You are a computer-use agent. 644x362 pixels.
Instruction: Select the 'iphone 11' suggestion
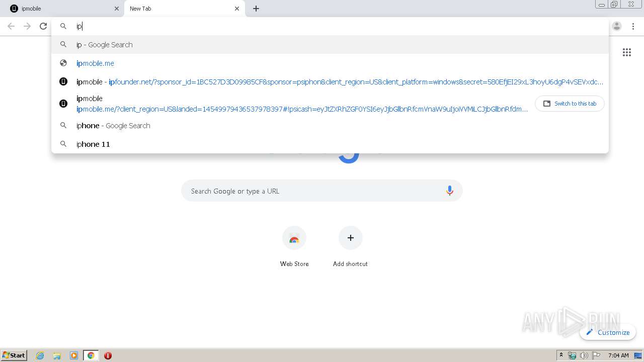[x=330, y=144]
